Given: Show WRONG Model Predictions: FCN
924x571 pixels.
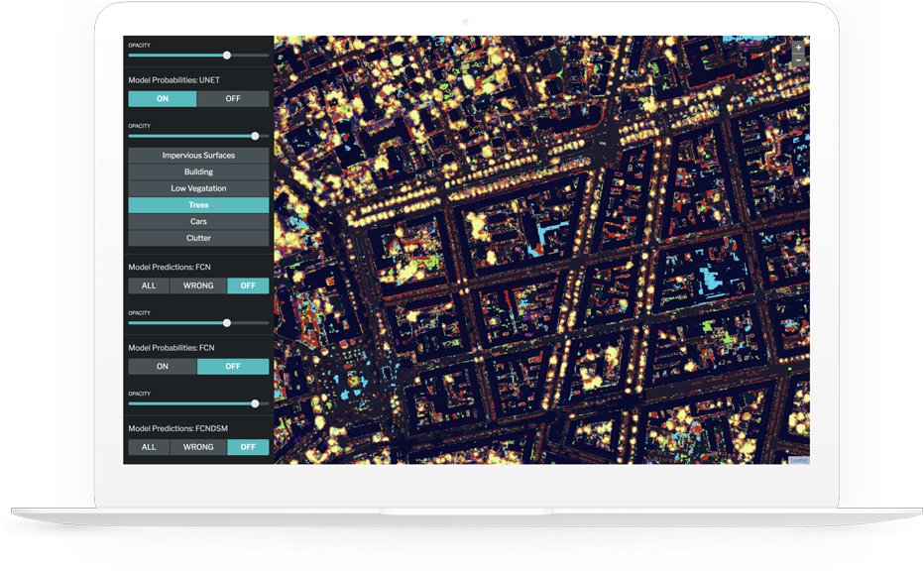Looking at the screenshot, I should (x=198, y=285).
